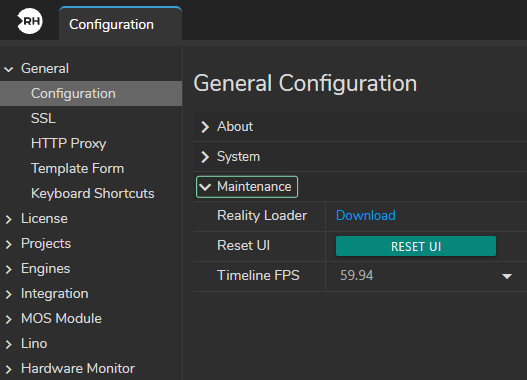This screenshot has height=380, width=527.
Task: Click the Reality Loader Download link
Action: [x=366, y=215]
